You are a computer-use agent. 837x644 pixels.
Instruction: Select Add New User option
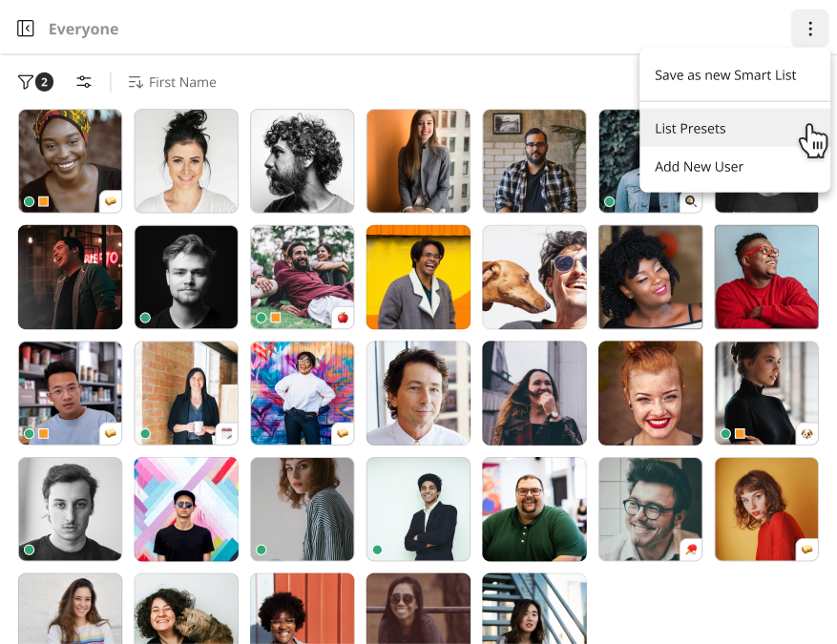[735, 167]
